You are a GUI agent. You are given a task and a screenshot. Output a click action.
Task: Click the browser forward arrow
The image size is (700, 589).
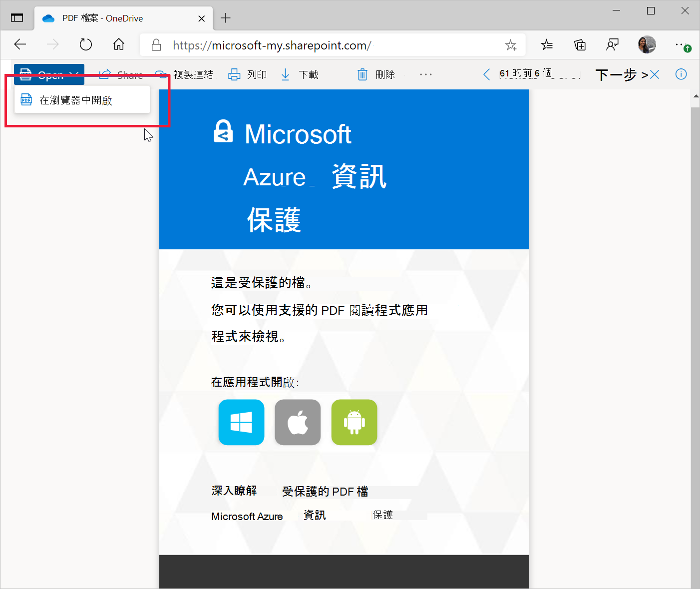(x=52, y=44)
